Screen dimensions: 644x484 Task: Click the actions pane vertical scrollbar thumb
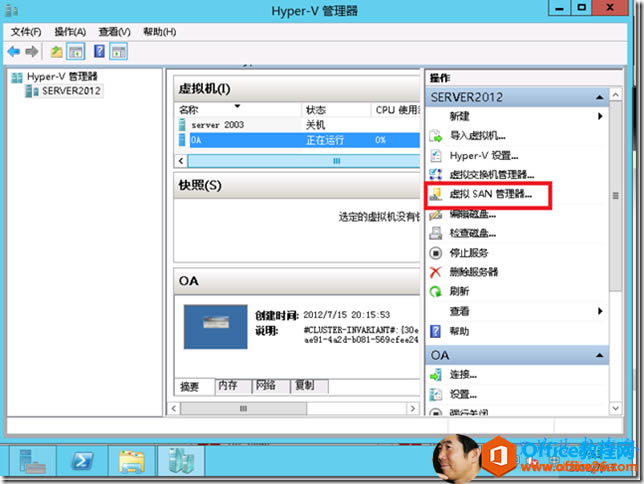coord(615,196)
